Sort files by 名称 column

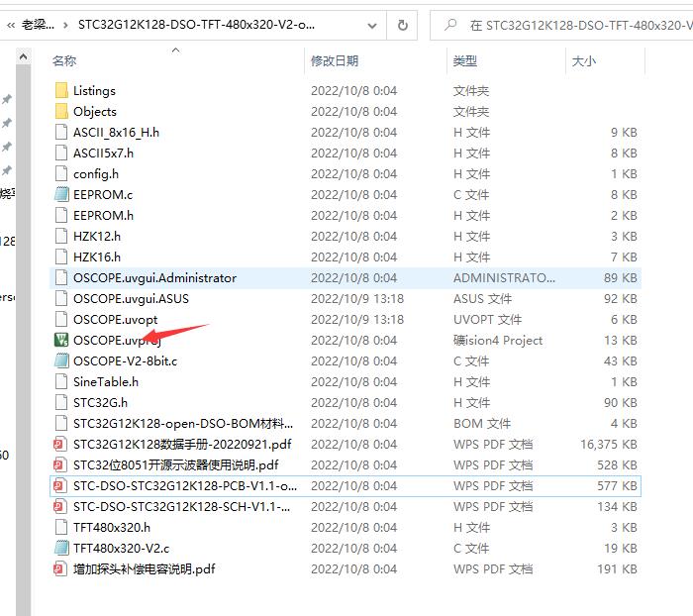[64, 60]
